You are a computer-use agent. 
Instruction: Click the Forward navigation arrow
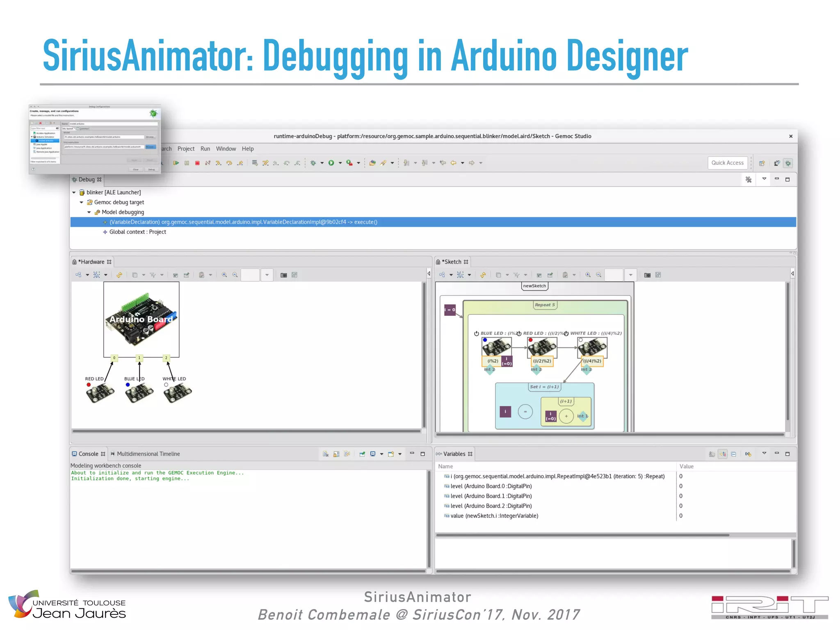coord(472,163)
